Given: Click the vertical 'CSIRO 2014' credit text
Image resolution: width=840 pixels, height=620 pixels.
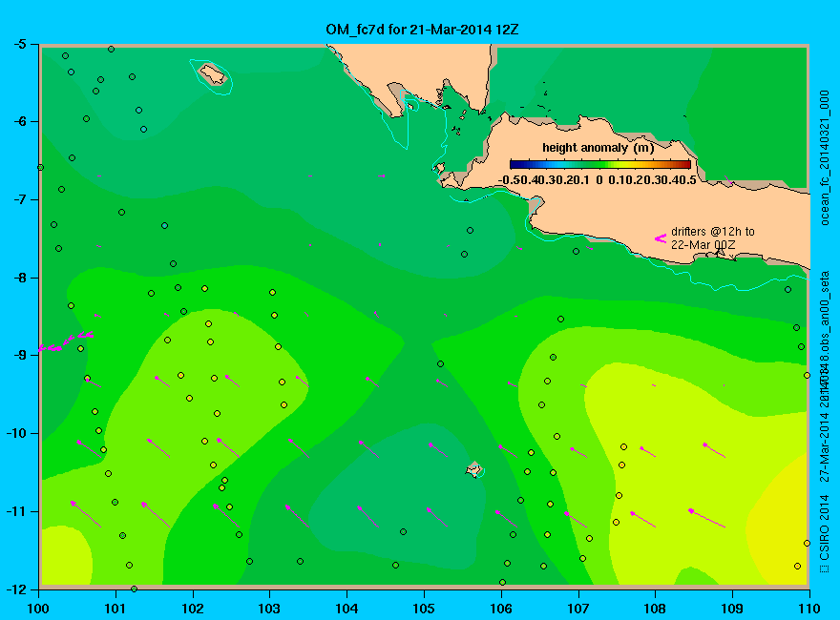Looking at the screenshot, I should 825,527.
